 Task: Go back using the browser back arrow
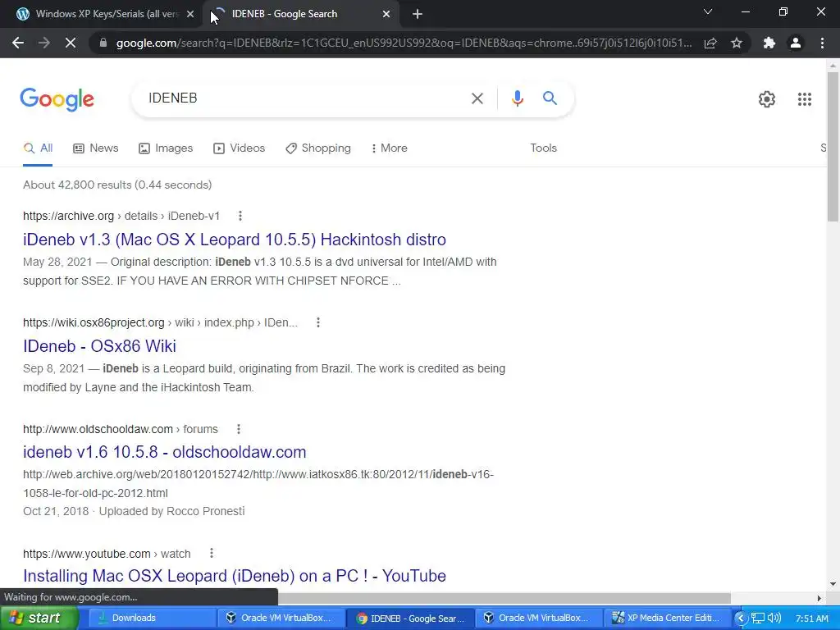(x=18, y=43)
